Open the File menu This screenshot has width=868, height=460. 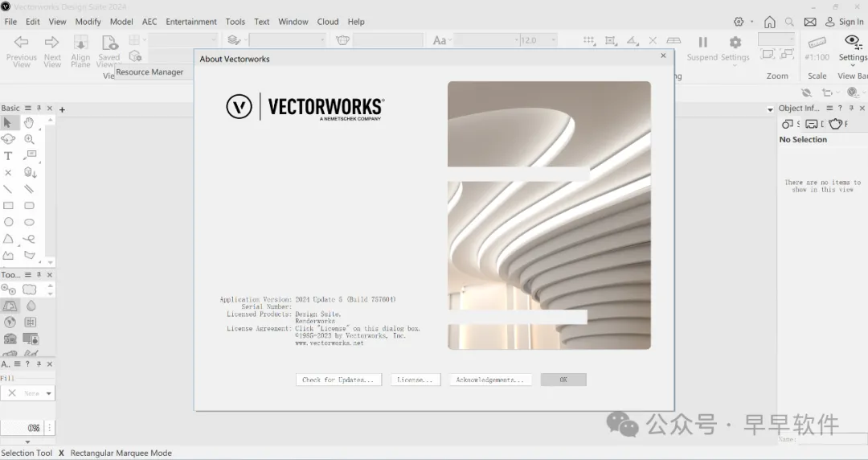pyautogui.click(x=10, y=22)
